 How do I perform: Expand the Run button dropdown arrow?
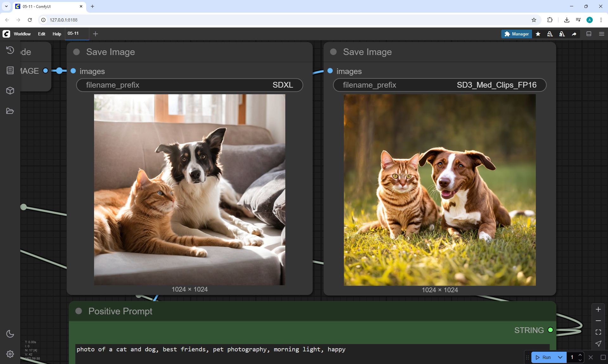tap(560, 357)
